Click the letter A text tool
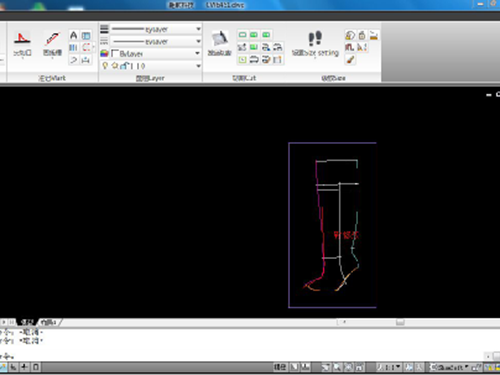Screen dimensions: 500x375 (x=74, y=35)
